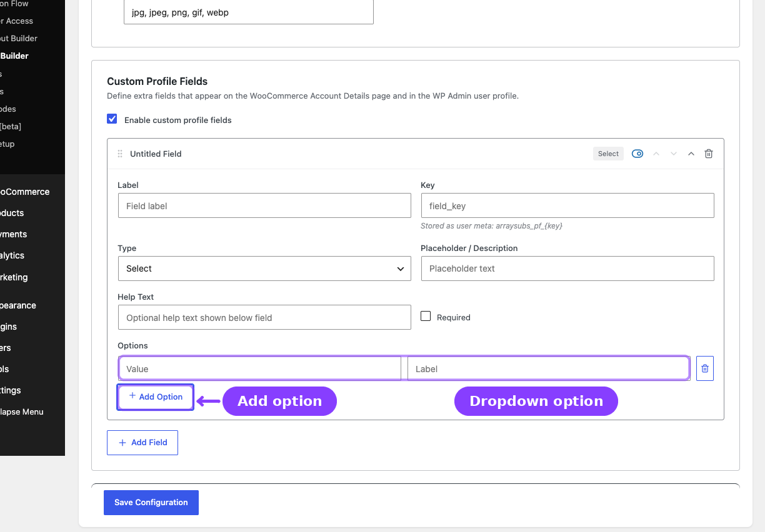Open the Setup submenu item
Image resolution: width=765 pixels, height=532 pixels.
pyautogui.click(x=7, y=144)
